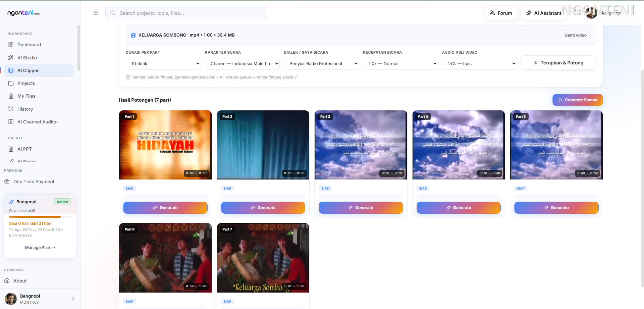Screen dimensions: 644x309
Task: Select Part 7 Keluarga Sombong thumbnail
Action: pos(263,258)
